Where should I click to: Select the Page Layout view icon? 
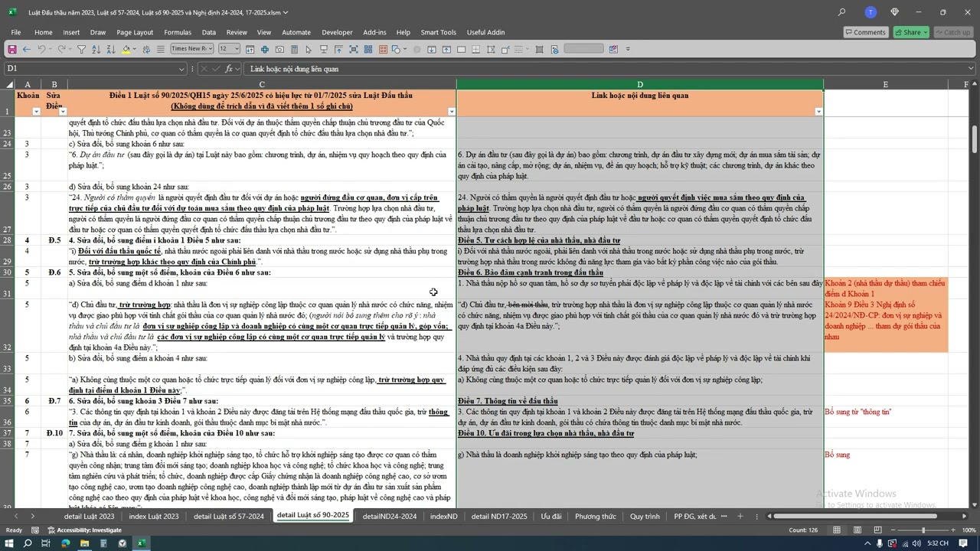coord(858,530)
